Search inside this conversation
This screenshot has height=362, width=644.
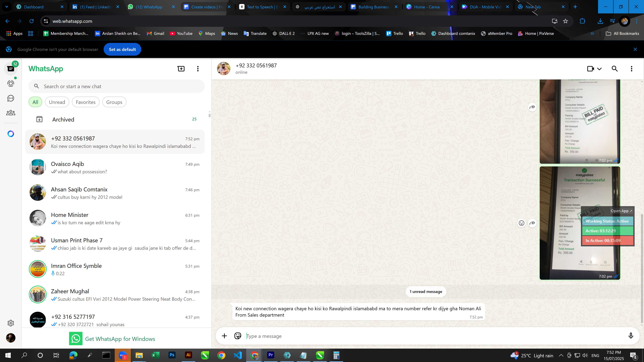[615, 69]
